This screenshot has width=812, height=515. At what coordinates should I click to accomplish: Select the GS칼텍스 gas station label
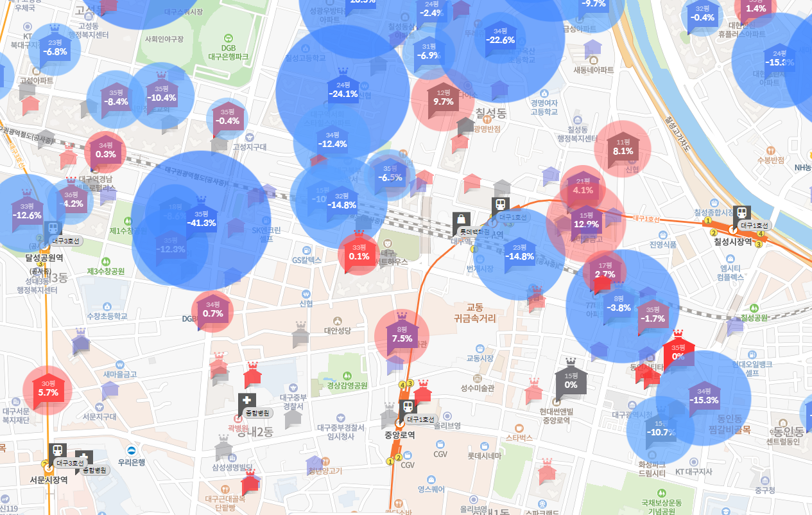pos(306,260)
